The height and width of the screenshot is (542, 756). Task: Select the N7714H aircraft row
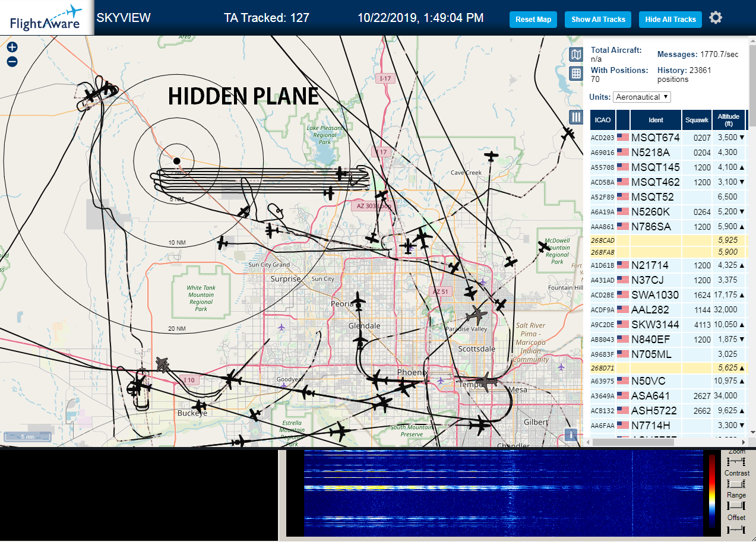668,425
